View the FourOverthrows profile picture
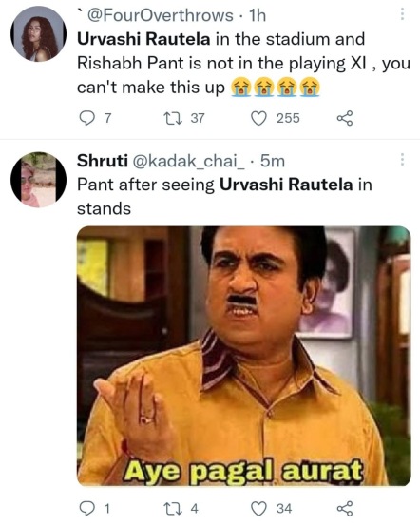This screenshot has width=420, height=526. coord(39,34)
